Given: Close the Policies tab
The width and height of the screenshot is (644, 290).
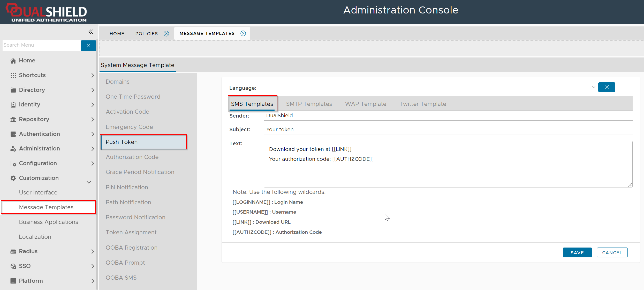Looking at the screenshot, I should pyautogui.click(x=166, y=34).
